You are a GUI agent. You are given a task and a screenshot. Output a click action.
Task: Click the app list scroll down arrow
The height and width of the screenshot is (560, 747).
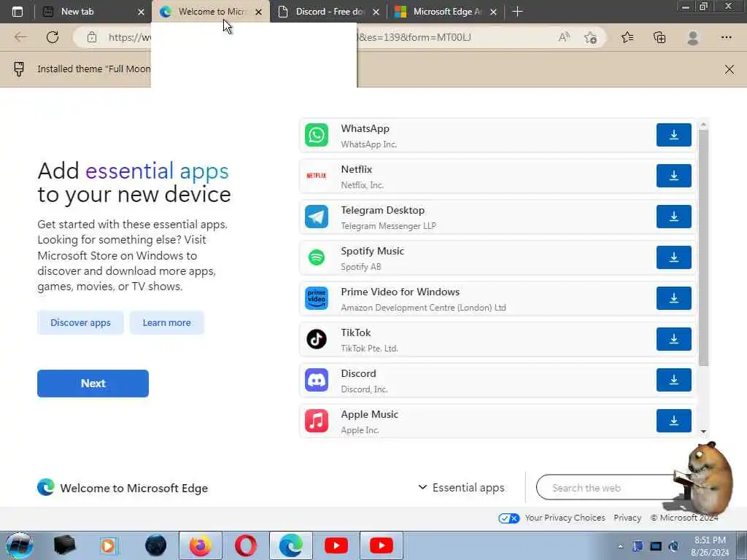(x=704, y=432)
